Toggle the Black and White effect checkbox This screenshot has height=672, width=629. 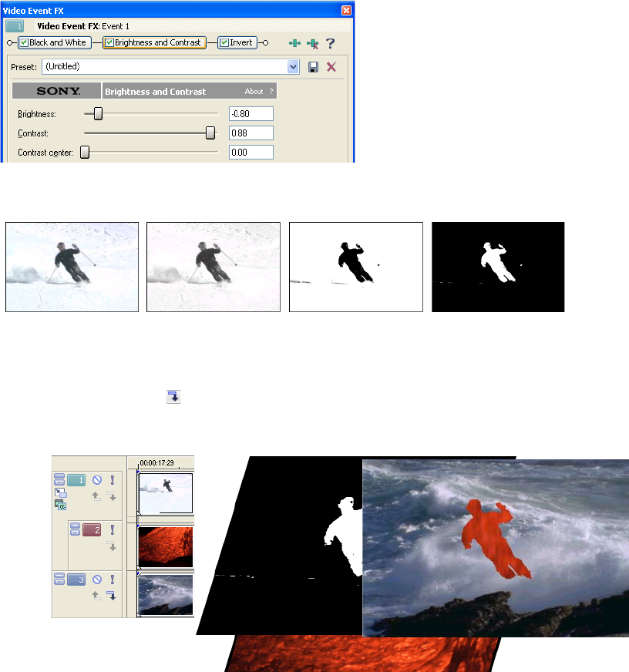coord(24,43)
